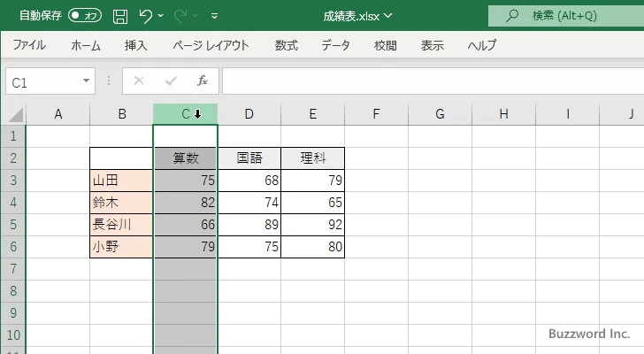Select column C header

click(185, 114)
